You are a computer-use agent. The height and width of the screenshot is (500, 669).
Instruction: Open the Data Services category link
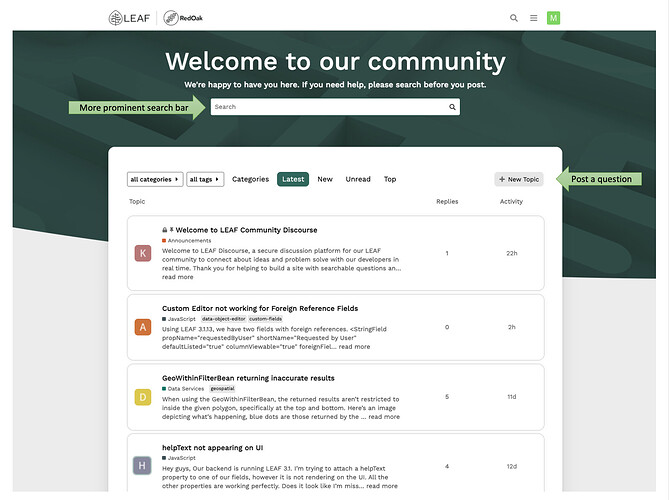pos(183,389)
